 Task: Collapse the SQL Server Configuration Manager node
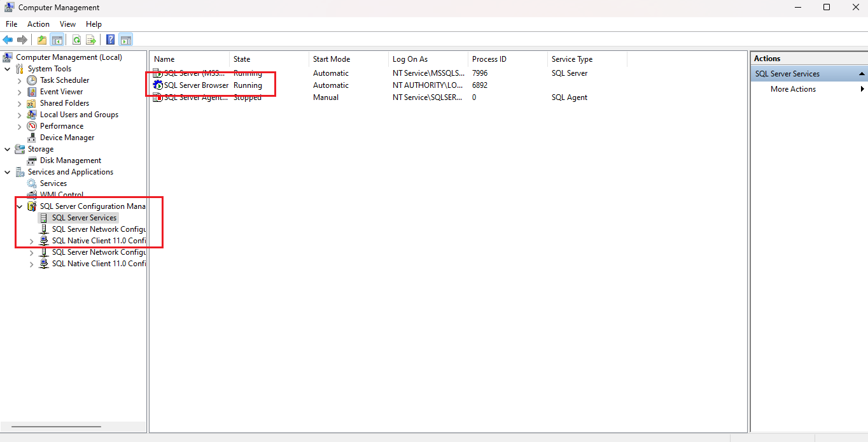20,206
